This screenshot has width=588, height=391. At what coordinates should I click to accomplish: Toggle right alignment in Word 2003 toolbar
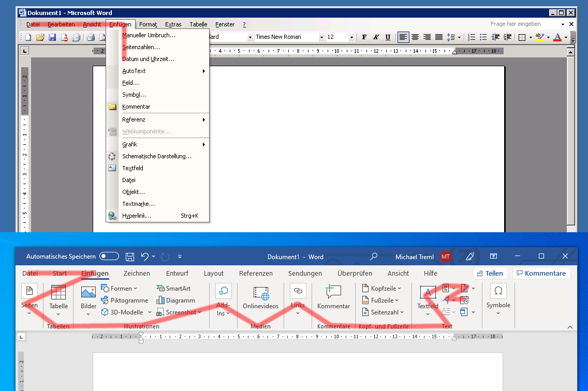click(x=427, y=37)
